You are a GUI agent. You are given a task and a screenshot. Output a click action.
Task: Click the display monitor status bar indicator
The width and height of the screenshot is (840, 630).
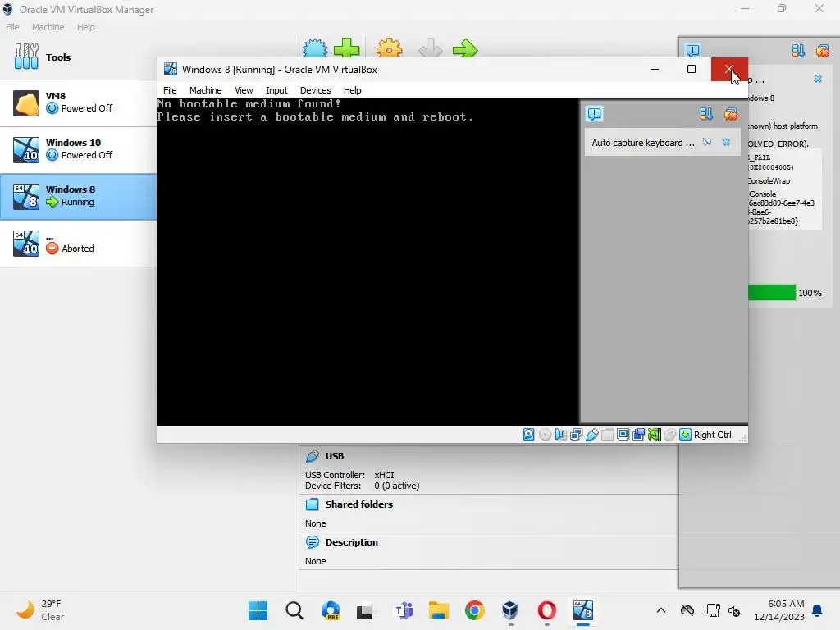pyautogui.click(x=623, y=435)
